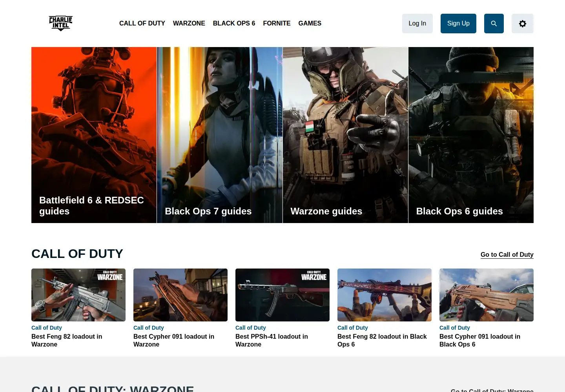Open thumbnail for Cypher 091 Warzone loadout
Image resolution: width=565 pixels, height=392 pixels.
point(180,295)
